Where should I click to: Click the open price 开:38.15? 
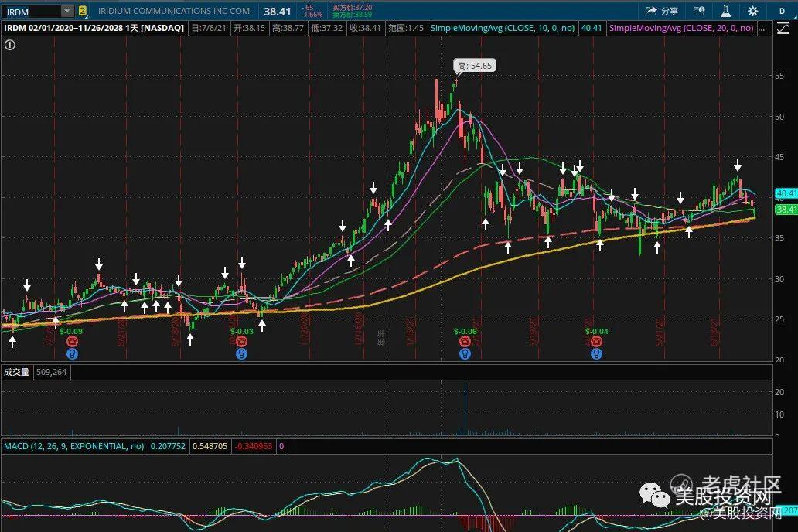pyautogui.click(x=249, y=28)
